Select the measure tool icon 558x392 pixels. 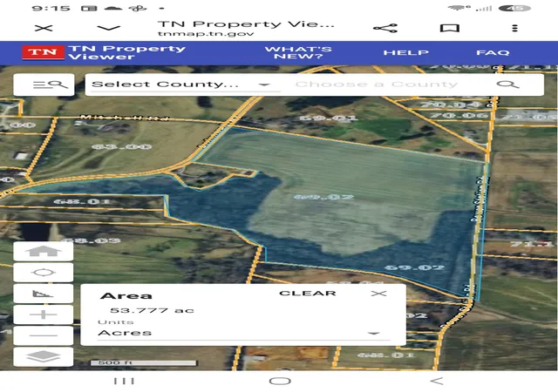tap(44, 294)
